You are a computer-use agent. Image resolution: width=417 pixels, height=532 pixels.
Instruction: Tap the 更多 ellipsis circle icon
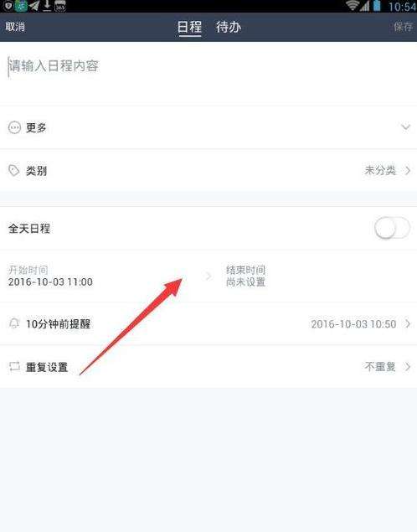tap(14, 127)
